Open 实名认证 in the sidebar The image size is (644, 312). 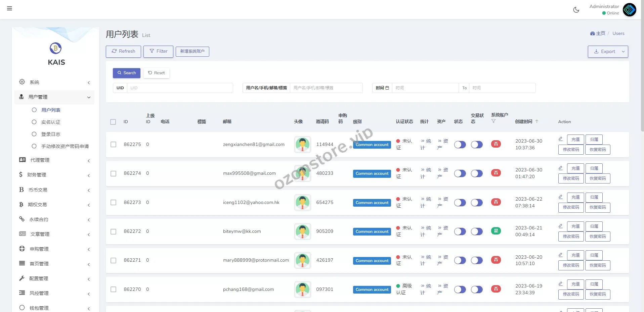click(51, 122)
